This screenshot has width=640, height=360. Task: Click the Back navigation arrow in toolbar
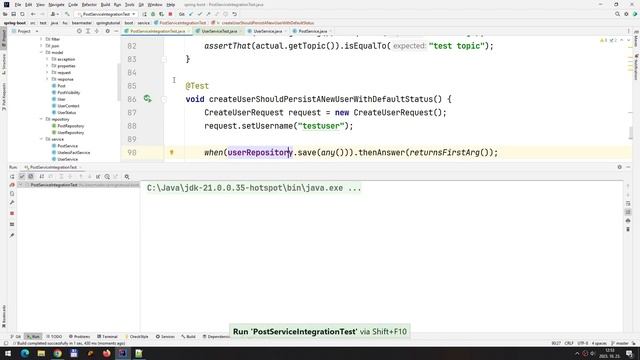point(33,14)
